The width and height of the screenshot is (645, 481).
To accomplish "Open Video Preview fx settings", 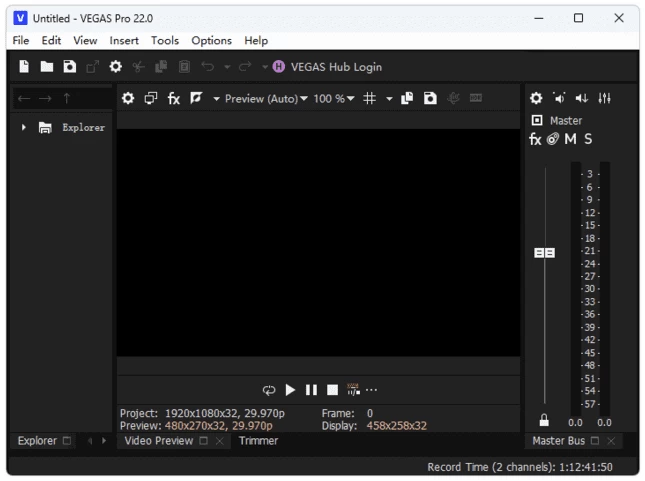I will tap(174, 98).
